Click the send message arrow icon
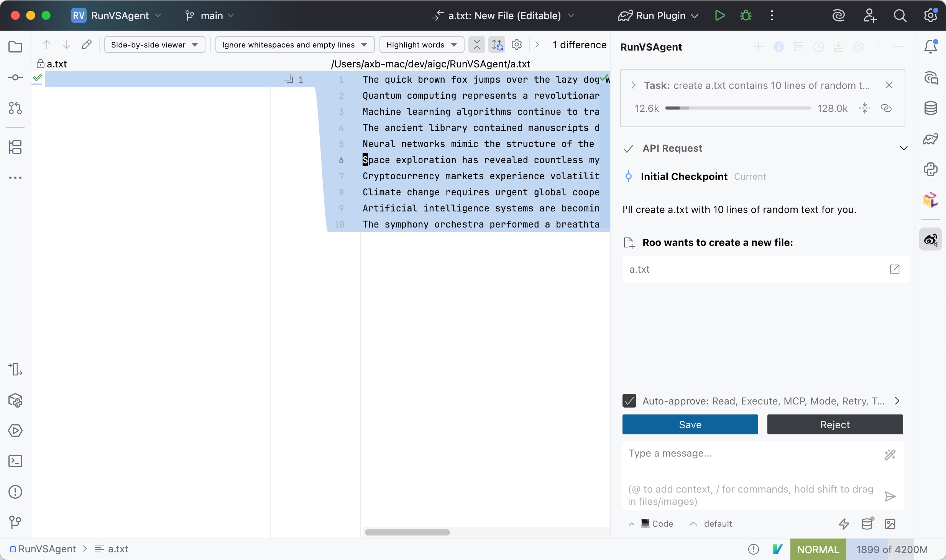This screenshot has width=946, height=560. pos(890,496)
